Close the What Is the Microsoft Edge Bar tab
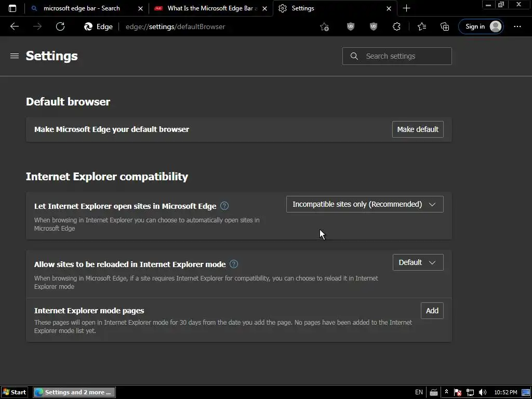 (x=264, y=8)
